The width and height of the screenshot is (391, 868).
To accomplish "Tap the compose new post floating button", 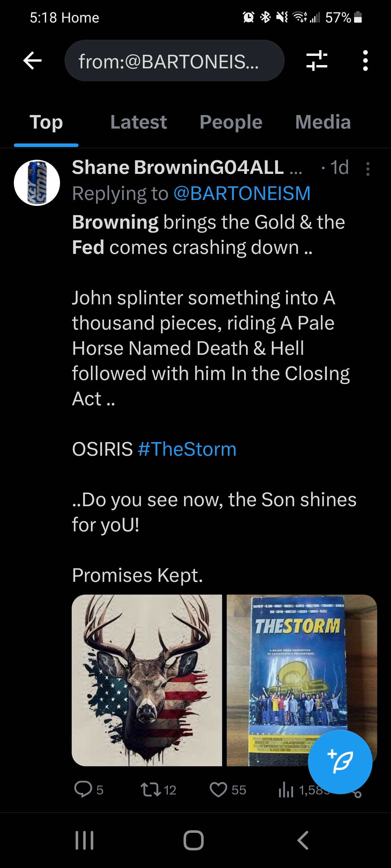I will (x=340, y=762).
